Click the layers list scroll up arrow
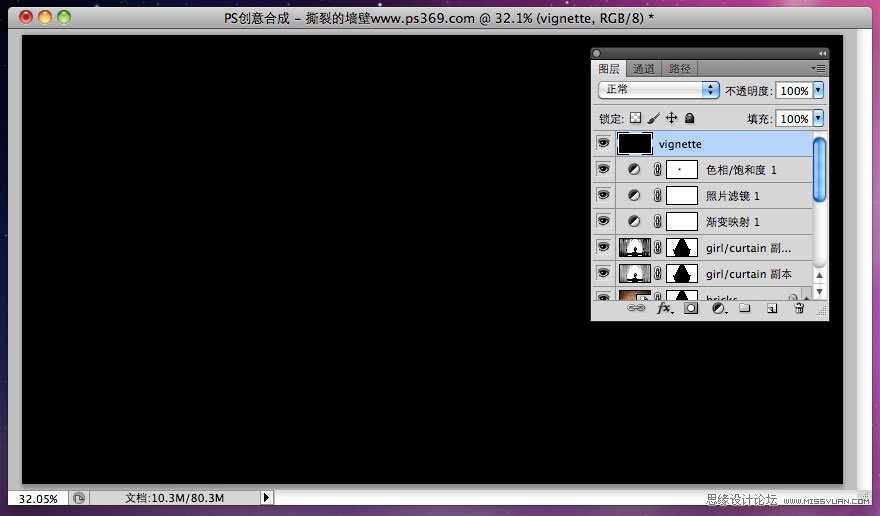Viewport: 880px width, 516px height. [819, 275]
